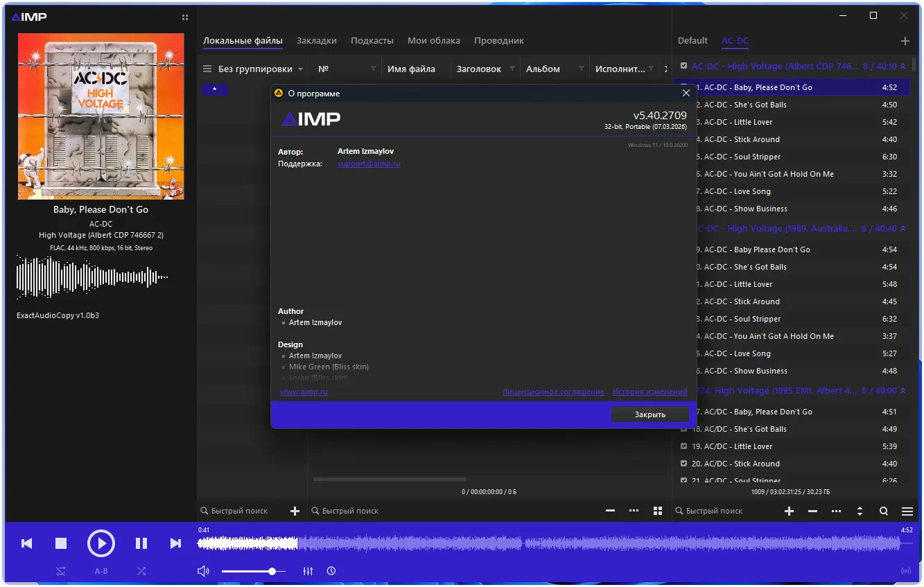
Task: Toggle the A-B repeat section button
Action: (x=101, y=571)
